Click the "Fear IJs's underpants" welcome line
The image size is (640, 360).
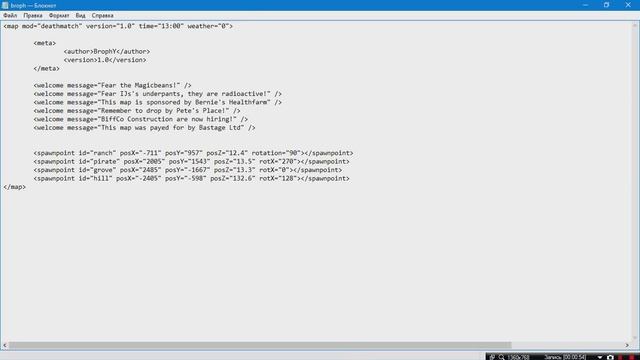pyautogui.click(x=158, y=94)
